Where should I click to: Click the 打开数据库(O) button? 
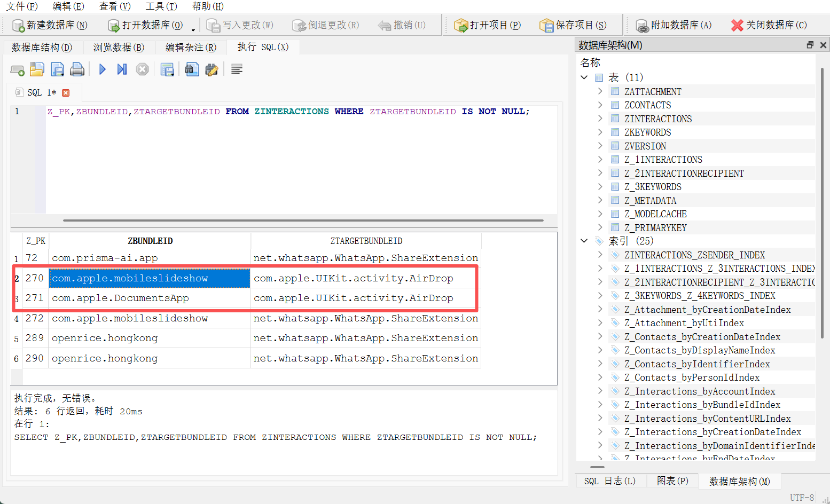pyautogui.click(x=146, y=25)
